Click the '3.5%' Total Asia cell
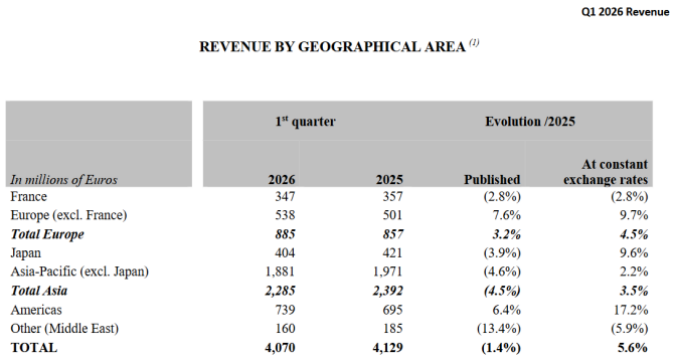The height and width of the screenshot is (362, 674). 634,291
